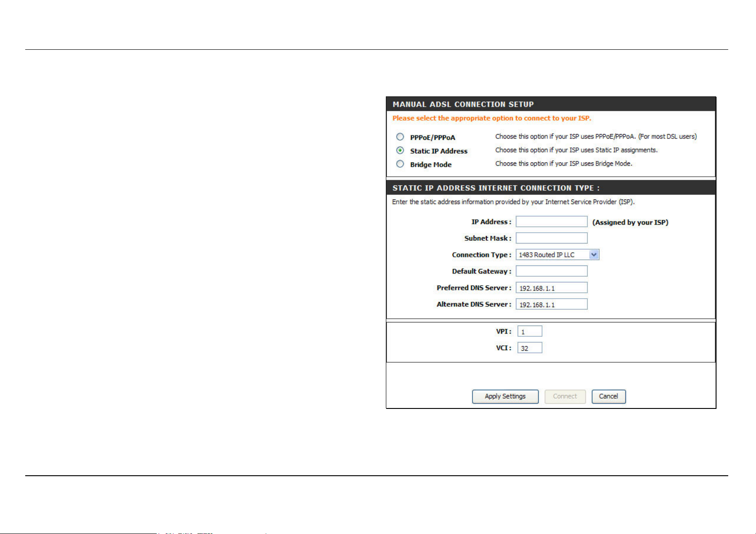Choose the Bridge Mode radio option
This screenshot has width=756, height=534.
click(x=400, y=164)
